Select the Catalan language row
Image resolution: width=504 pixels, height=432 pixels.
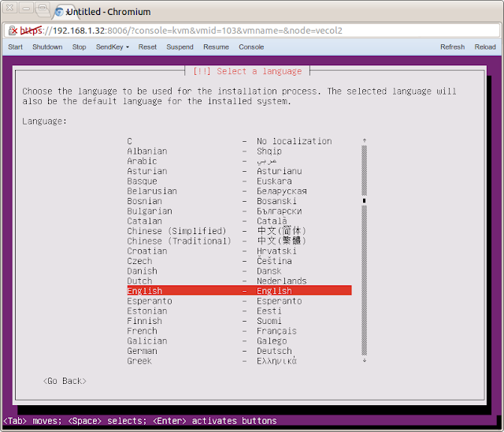tap(239, 221)
